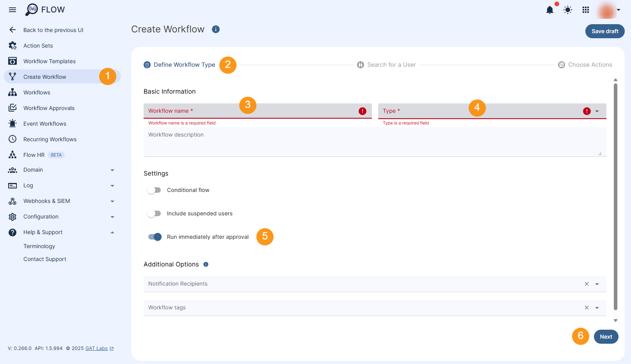Click the Save draft button
Screen dimensions: 631x364
coord(604,31)
